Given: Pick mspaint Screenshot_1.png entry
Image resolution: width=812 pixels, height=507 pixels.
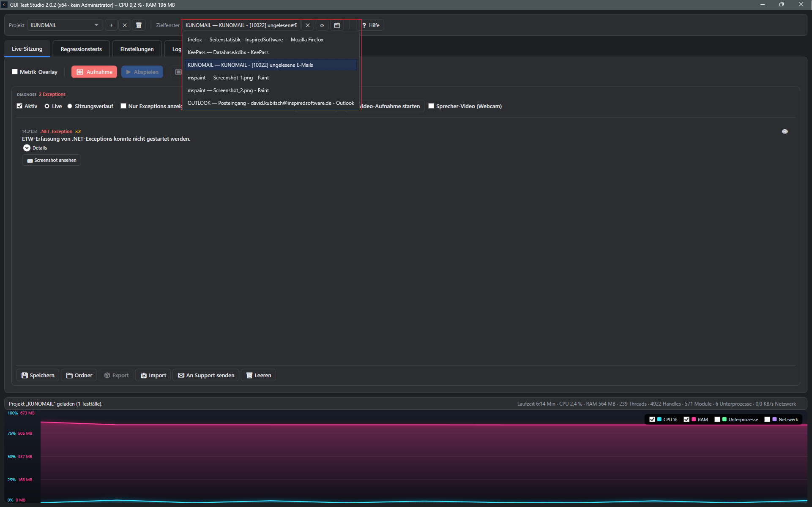Looking at the screenshot, I should tap(271, 78).
